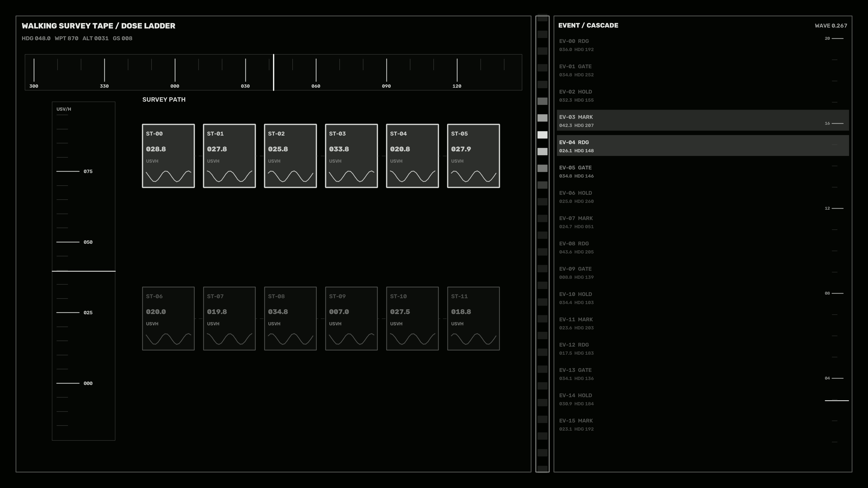
Task: Click the Walking Survey Tape title
Action: point(98,26)
